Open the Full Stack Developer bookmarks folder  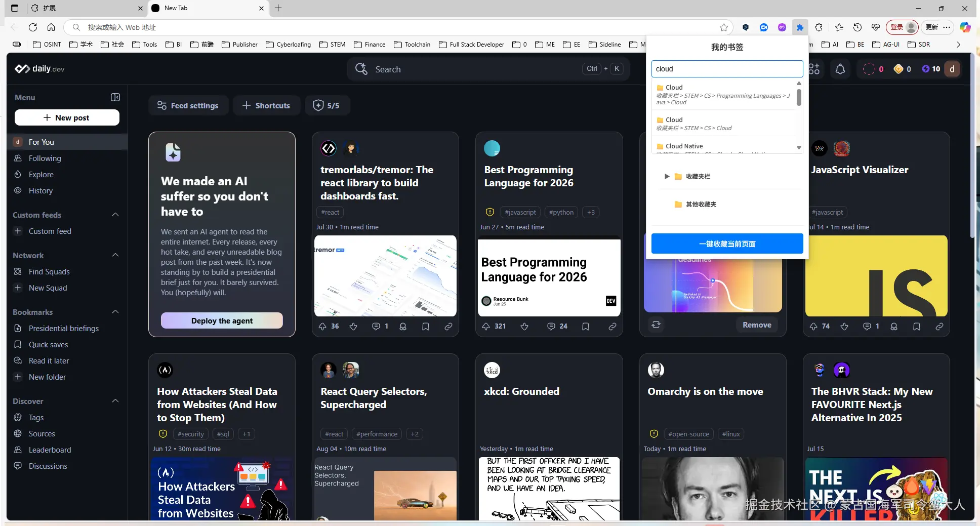pos(471,45)
